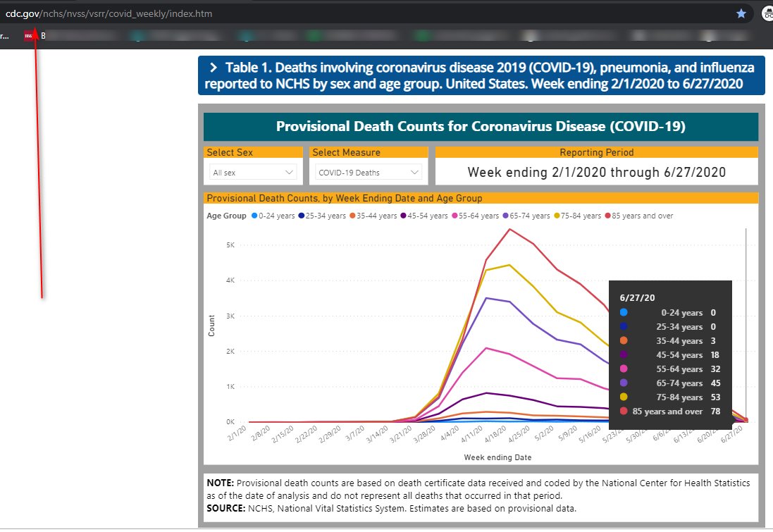The width and height of the screenshot is (773, 532).
Task: Click the 3K count axis label
Action: coord(230,316)
